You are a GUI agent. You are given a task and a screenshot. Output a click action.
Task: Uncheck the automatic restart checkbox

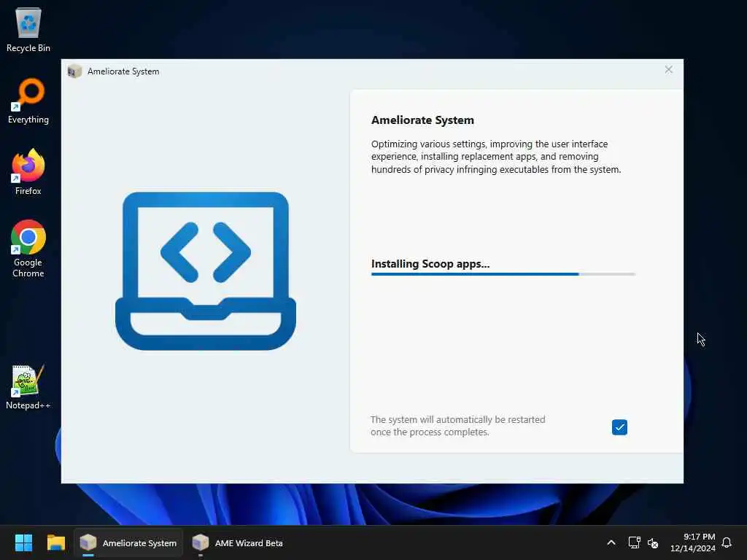[619, 427]
